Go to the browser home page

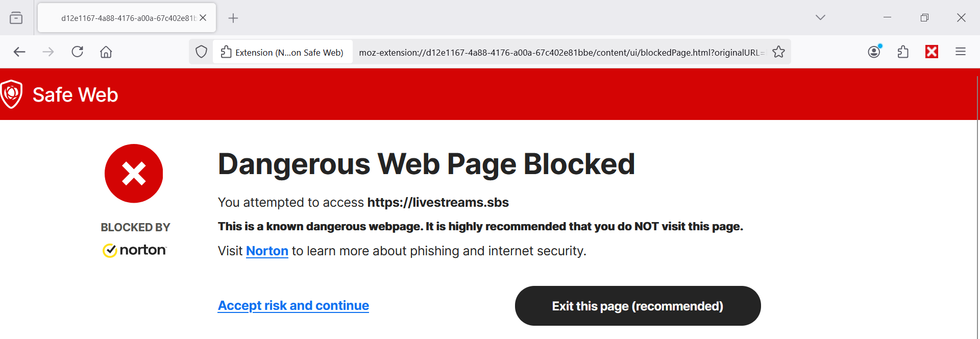pos(106,52)
